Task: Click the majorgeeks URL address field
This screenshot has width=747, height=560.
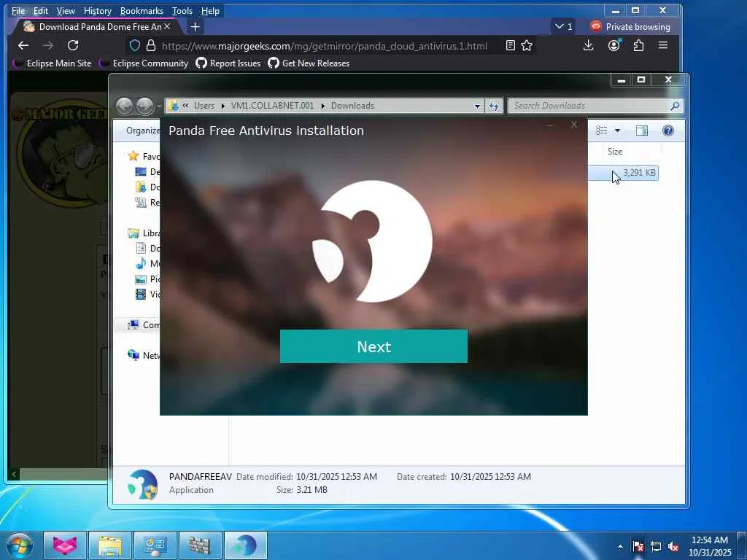Action: tap(324, 46)
